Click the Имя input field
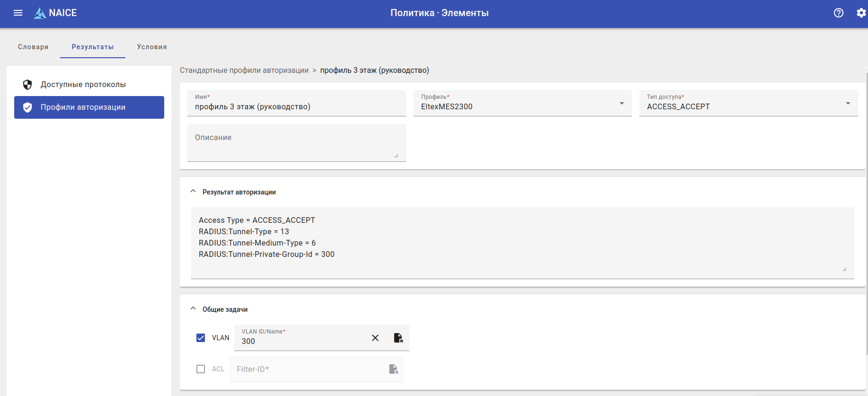 [x=297, y=103]
